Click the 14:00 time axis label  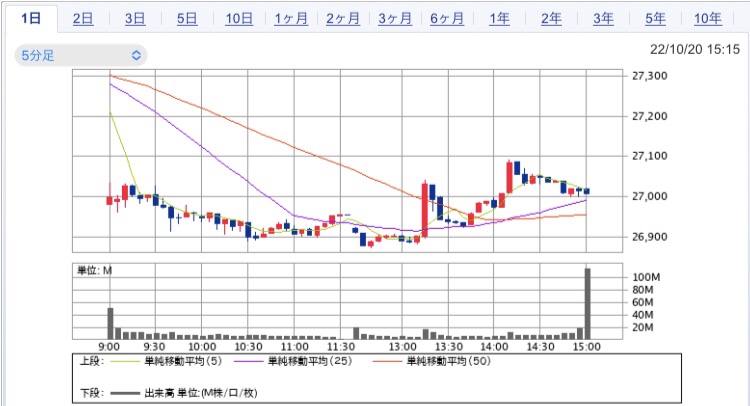[494, 347]
